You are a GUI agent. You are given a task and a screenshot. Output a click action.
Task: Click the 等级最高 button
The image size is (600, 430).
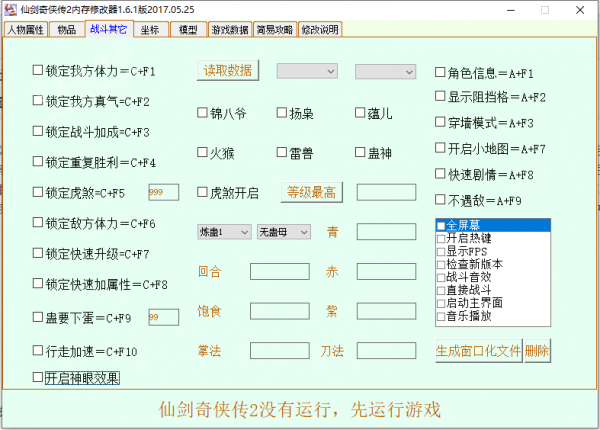pyautogui.click(x=311, y=192)
